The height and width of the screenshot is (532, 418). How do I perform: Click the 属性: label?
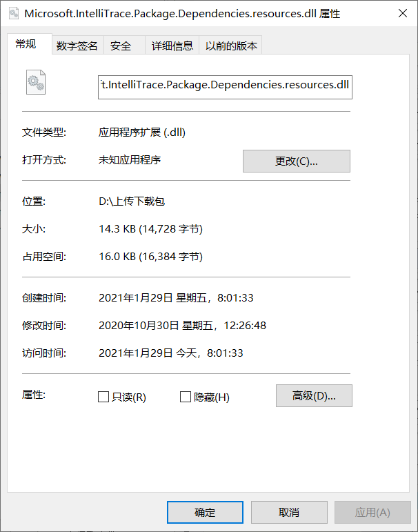click(x=34, y=395)
